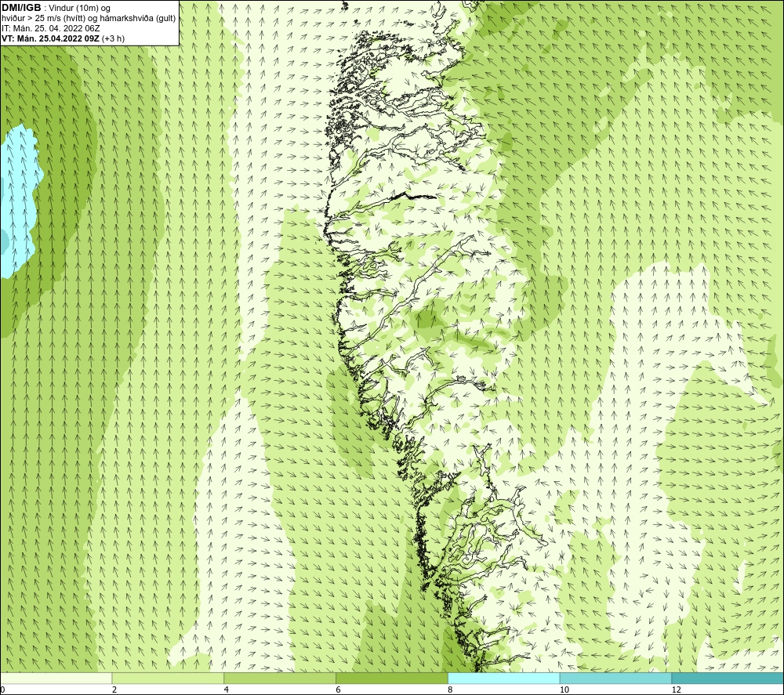Click the 'IT: Mán. 25. 04. 2022 06Z' line

click(50, 28)
